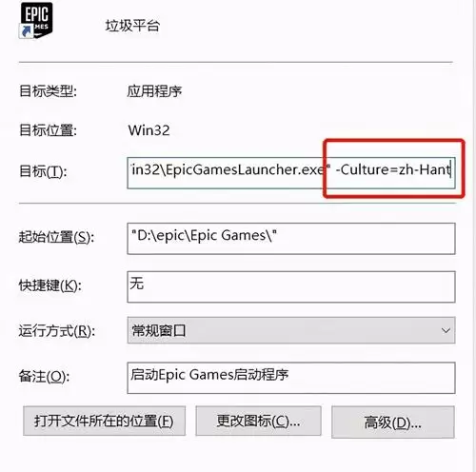
Task: Click the Win32 target location value
Action: pos(149,130)
